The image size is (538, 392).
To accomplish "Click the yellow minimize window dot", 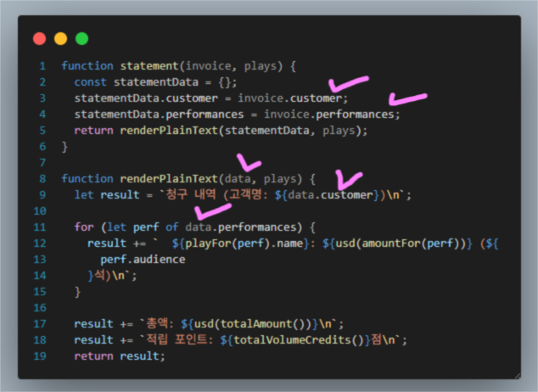I will point(61,38).
